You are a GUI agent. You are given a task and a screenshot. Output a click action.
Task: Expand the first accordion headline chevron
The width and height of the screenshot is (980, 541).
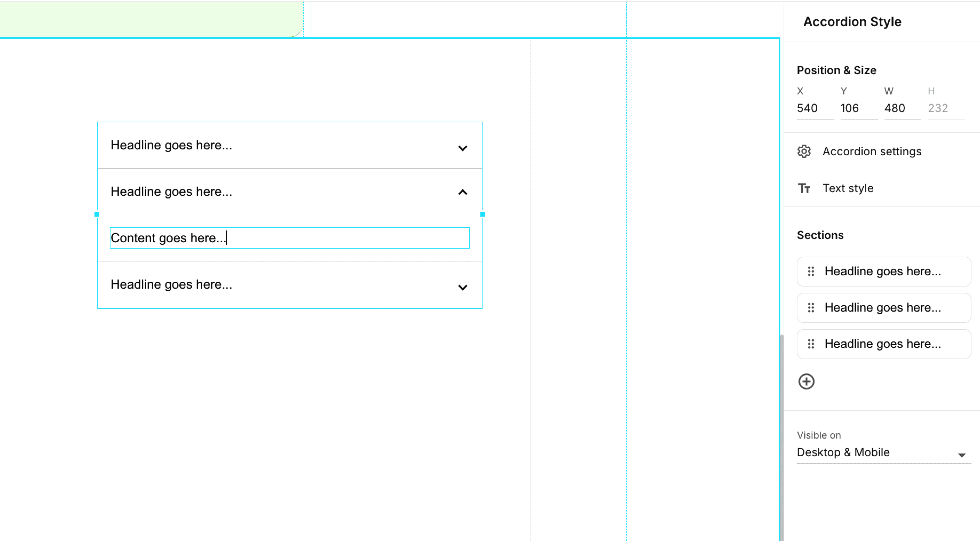463,148
